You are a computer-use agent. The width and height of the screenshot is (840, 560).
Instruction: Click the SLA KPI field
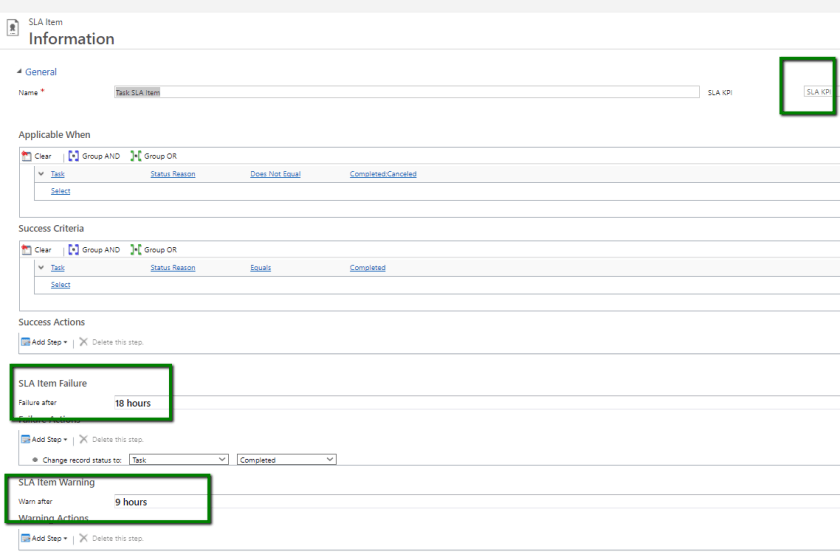[x=818, y=92]
